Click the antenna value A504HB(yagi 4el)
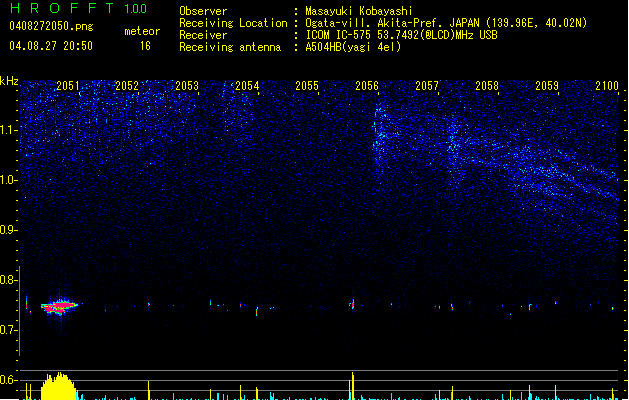This screenshot has width=629, height=400. tap(353, 47)
